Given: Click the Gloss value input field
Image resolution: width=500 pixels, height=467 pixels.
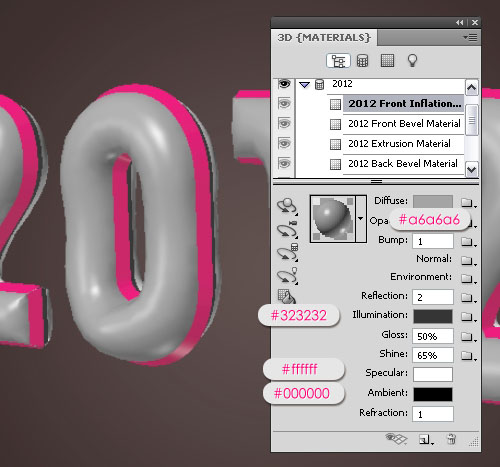Looking at the screenshot, I should 433,336.
